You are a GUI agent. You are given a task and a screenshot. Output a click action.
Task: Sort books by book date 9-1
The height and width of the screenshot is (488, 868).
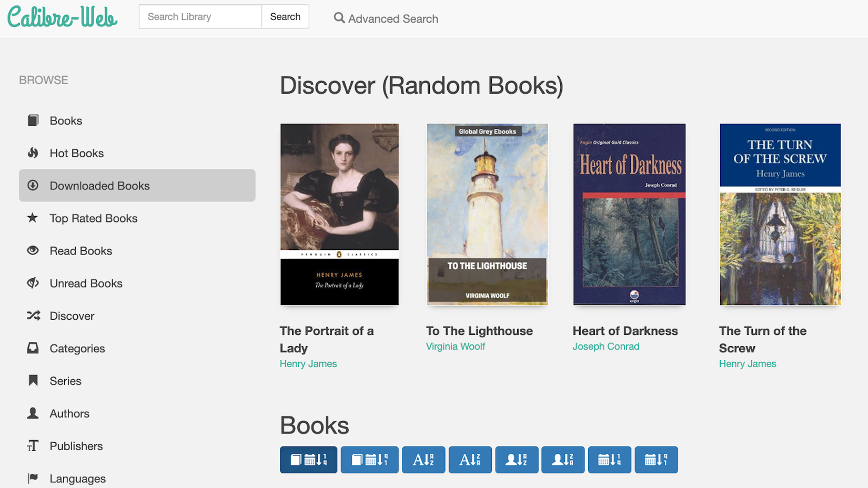pos(369,460)
